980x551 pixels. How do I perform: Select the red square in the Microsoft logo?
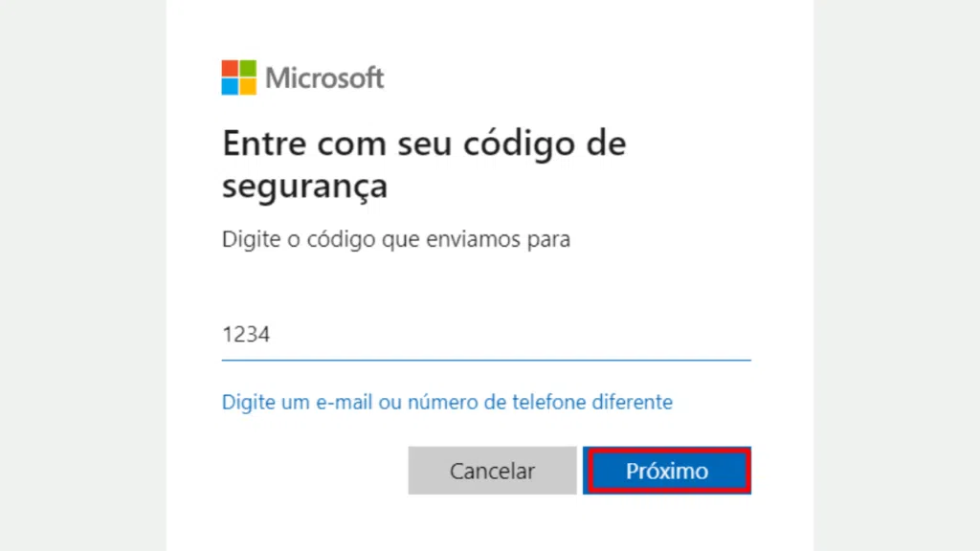click(x=230, y=68)
